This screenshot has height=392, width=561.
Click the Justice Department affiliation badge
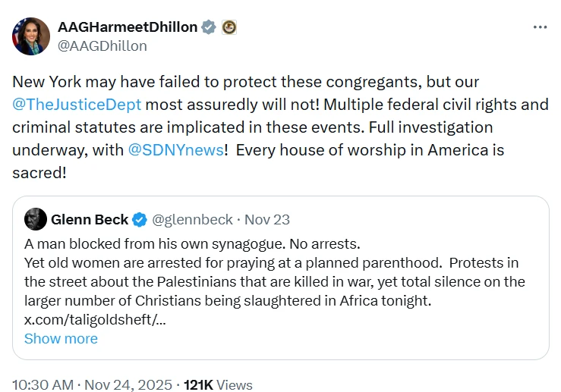229,27
